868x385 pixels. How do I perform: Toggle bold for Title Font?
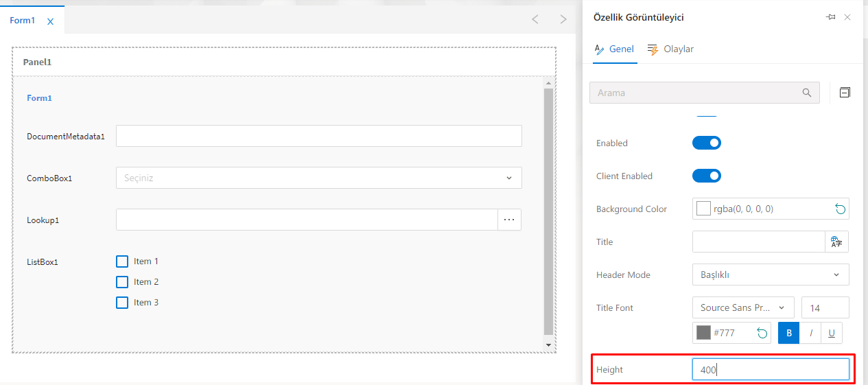[789, 333]
